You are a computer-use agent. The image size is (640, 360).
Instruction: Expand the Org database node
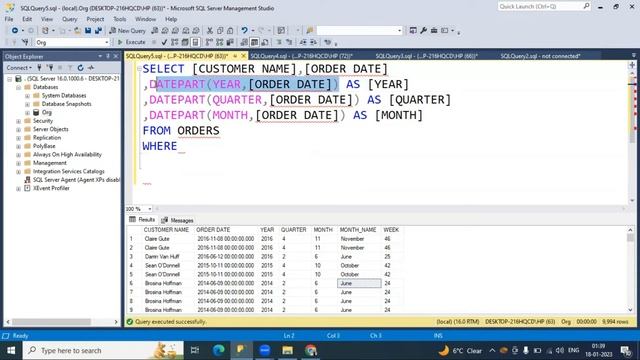tap(27, 113)
